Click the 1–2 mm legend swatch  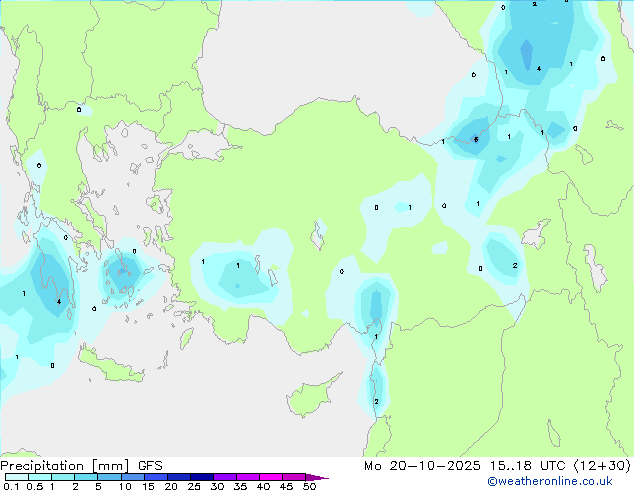point(63,477)
